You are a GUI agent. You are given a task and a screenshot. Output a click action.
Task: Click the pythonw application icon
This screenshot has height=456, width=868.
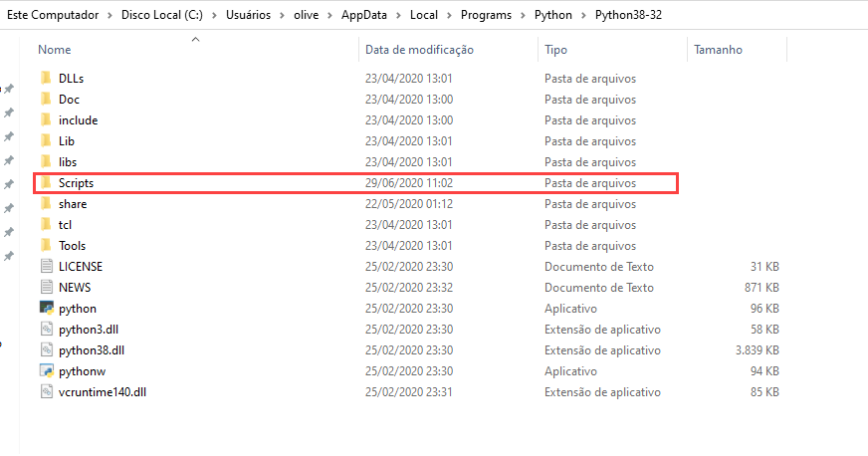coord(47,370)
